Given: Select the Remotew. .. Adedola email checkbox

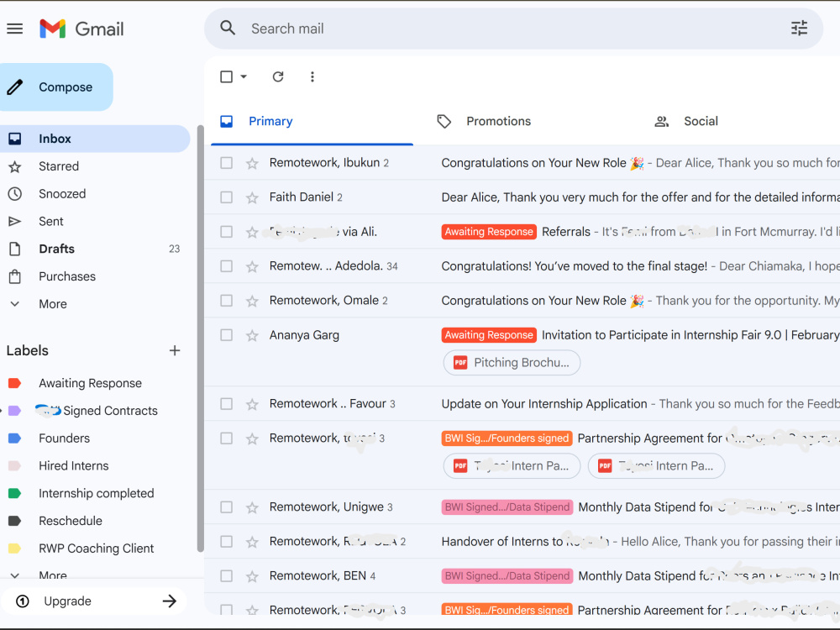Looking at the screenshot, I should click(x=227, y=266).
